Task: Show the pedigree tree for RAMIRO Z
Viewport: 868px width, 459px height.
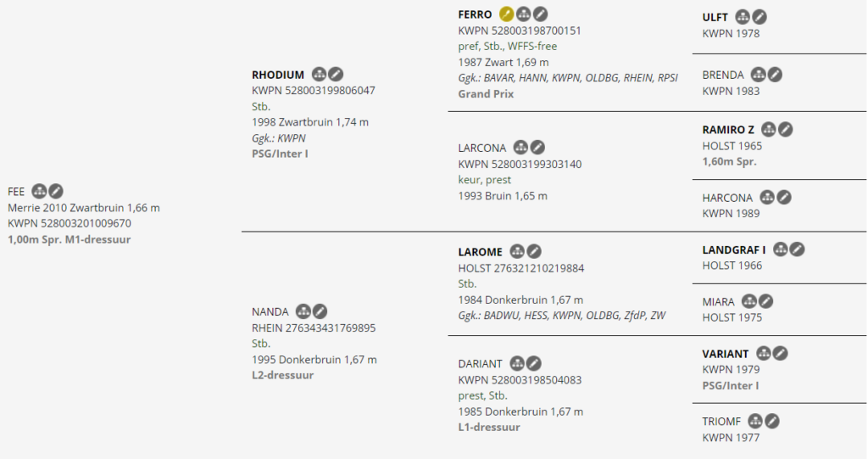Action: coord(769,130)
